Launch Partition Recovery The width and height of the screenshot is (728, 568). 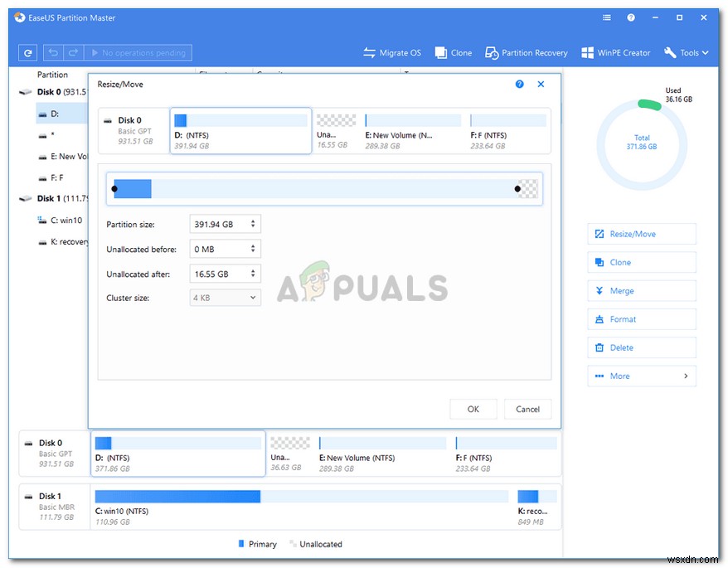[x=526, y=53]
